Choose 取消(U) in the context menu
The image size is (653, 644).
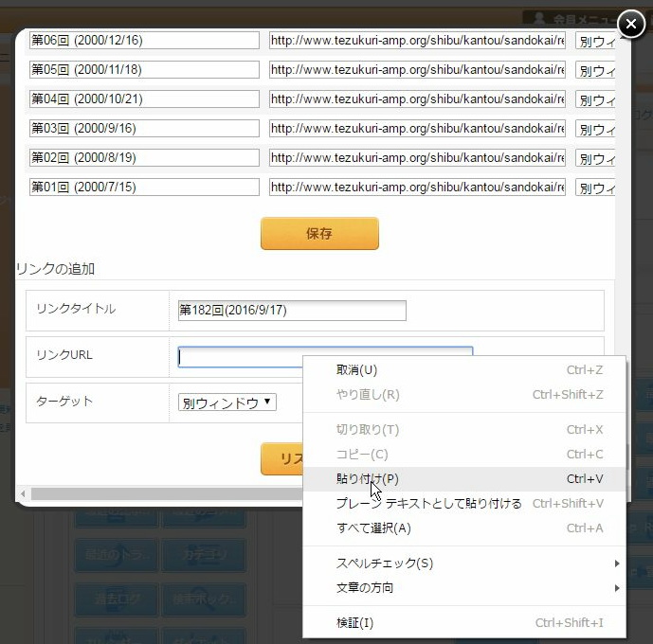pyautogui.click(x=356, y=370)
